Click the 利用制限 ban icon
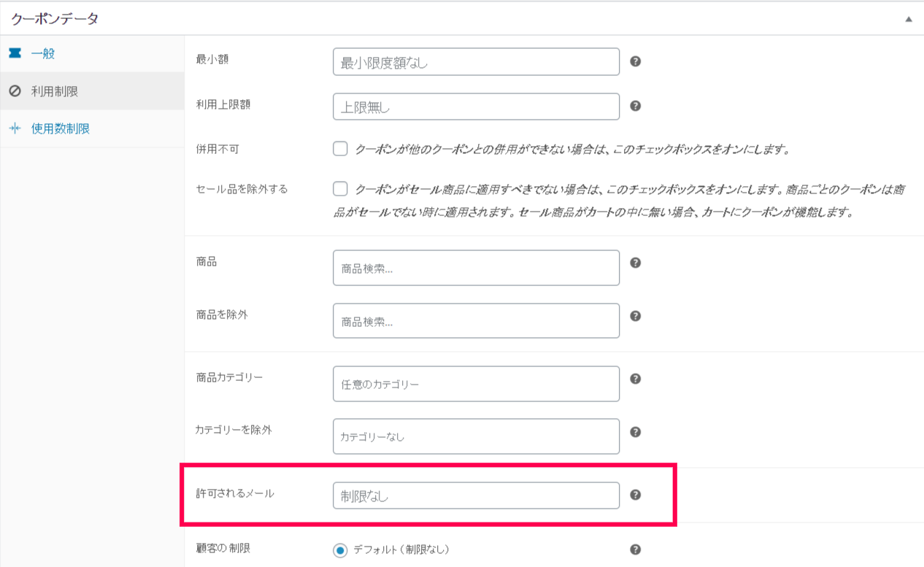 [x=15, y=91]
